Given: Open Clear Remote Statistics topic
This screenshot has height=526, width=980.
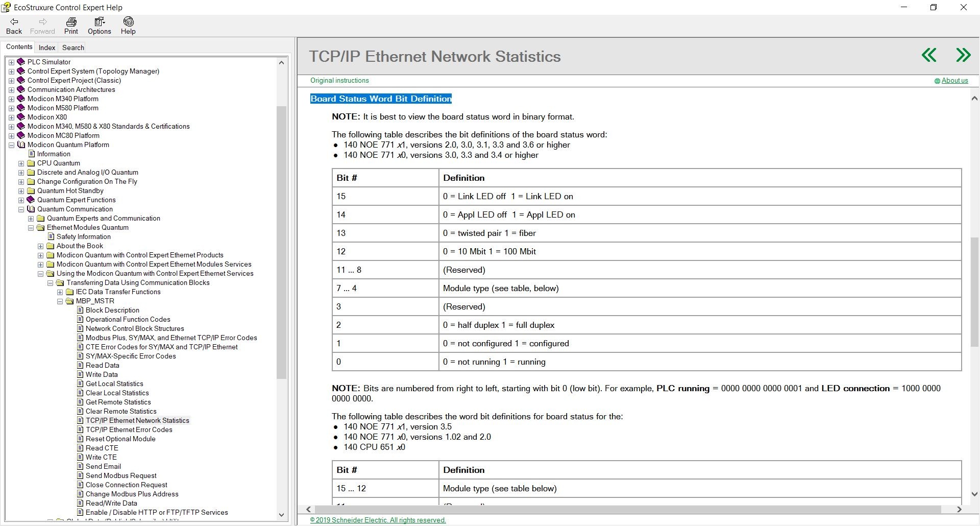Looking at the screenshot, I should [121, 411].
